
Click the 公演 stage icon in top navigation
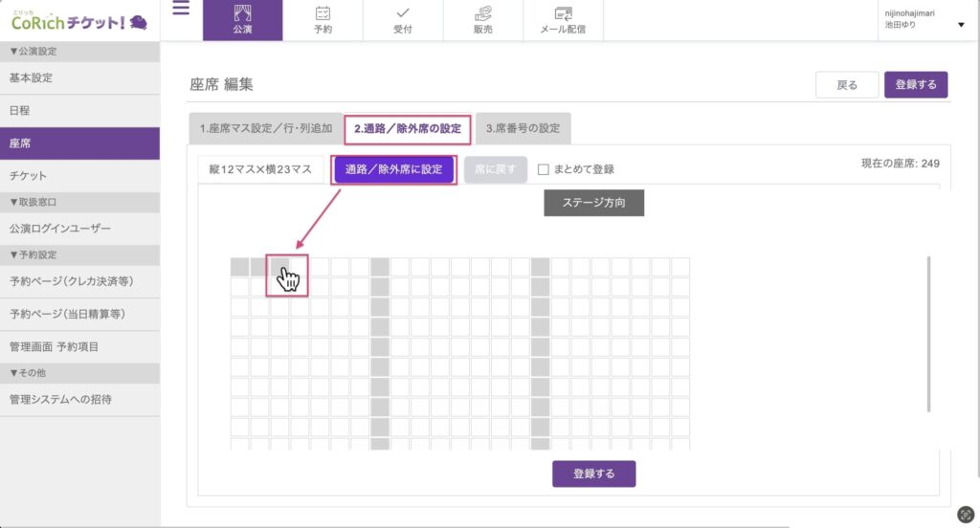242,14
